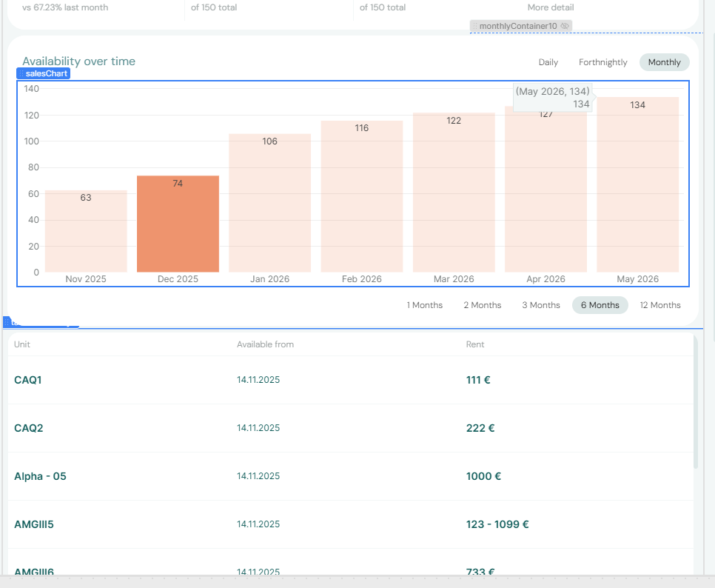The width and height of the screenshot is (715, 588).
Task: Open the More detail link
Action: (550, 7)
